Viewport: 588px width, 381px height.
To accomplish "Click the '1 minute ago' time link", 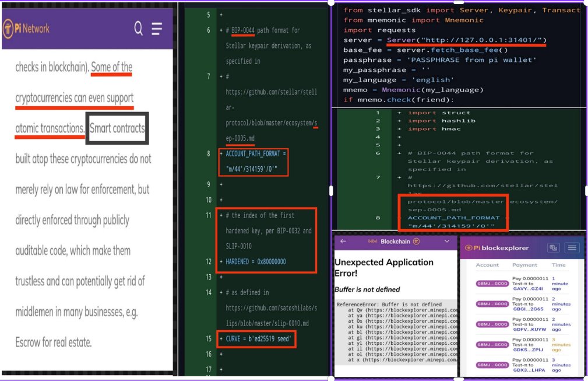I will [559, 284].
